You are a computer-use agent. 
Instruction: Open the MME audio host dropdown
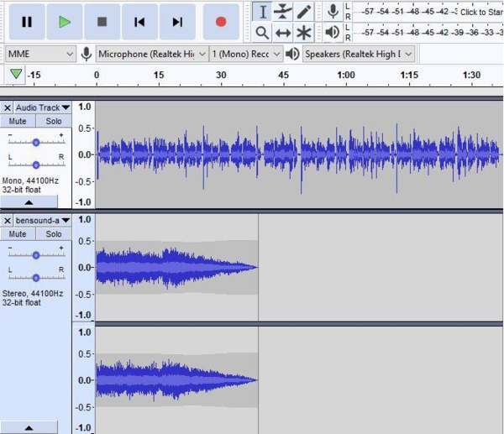pos(40,54)
